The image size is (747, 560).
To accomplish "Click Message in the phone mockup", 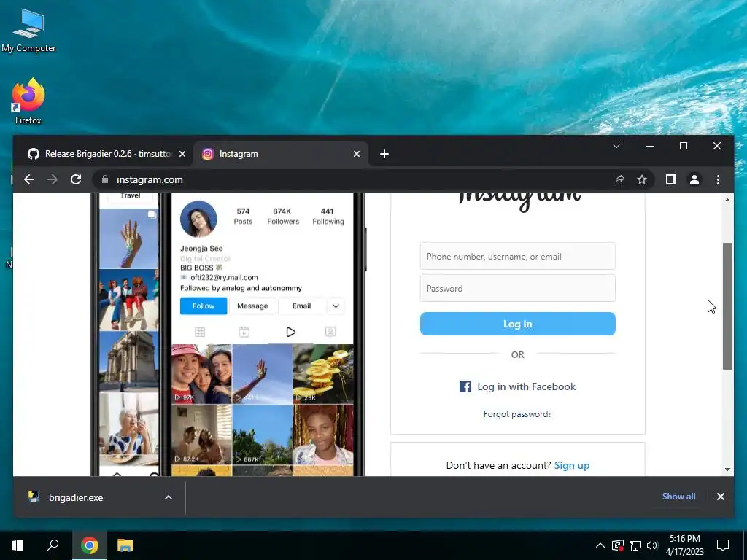I will (252, 306).
